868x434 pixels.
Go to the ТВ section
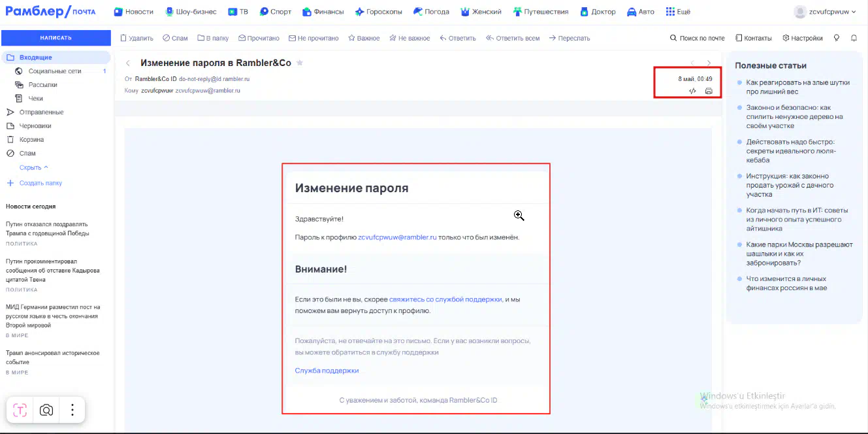(238, 12)
